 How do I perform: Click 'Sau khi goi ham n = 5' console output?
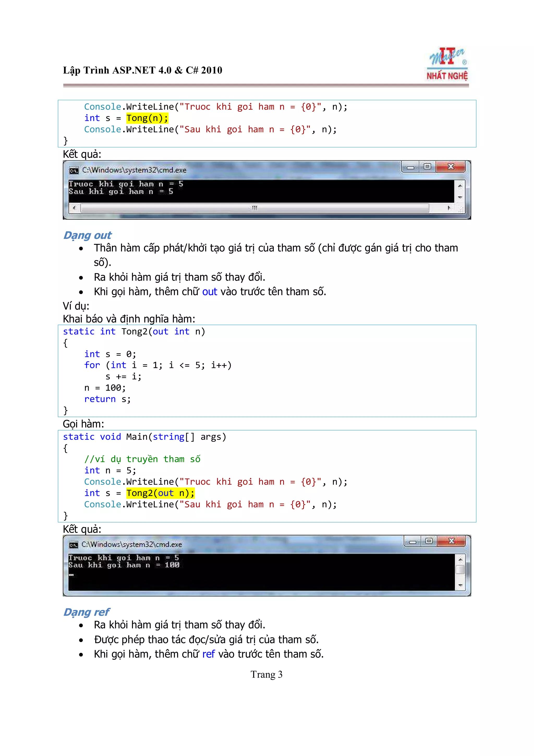coord(121,191)
